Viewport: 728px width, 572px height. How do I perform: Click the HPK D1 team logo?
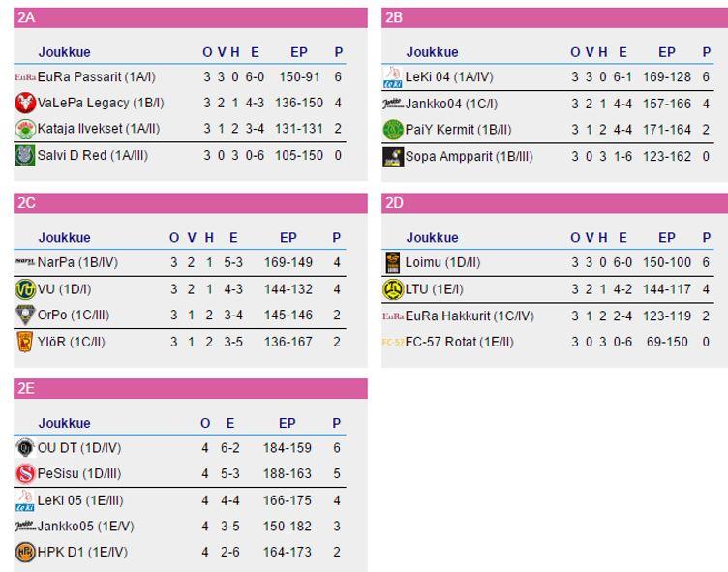coord(25,552)
